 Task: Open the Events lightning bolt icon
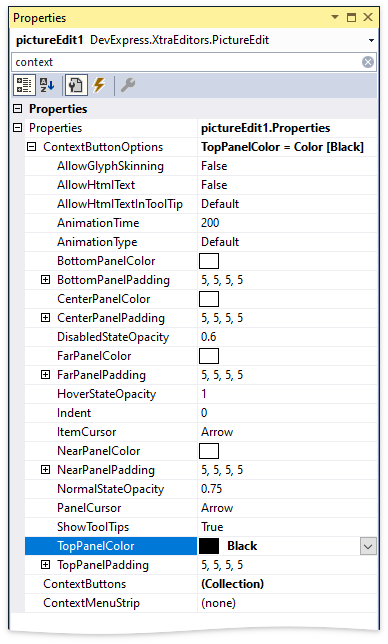99,85
